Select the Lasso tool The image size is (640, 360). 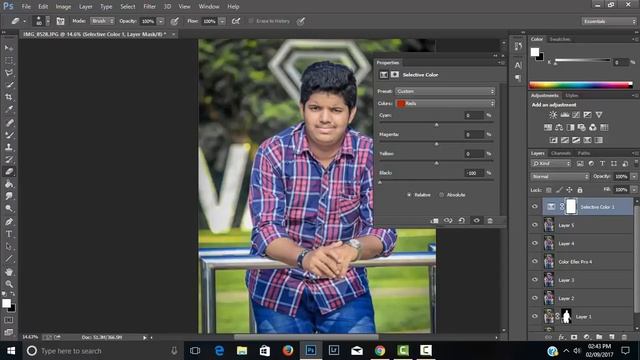tap(9, 73)
